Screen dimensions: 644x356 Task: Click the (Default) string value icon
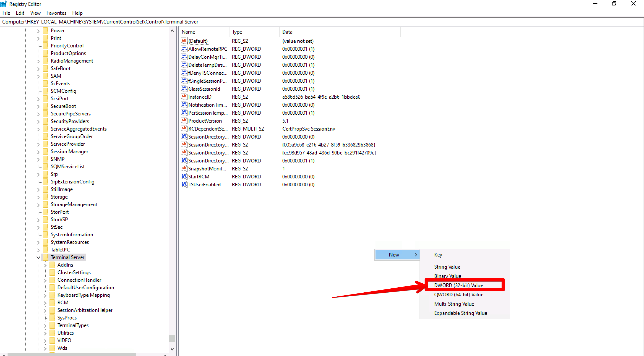pyautogui.click(x=184, y=41)
